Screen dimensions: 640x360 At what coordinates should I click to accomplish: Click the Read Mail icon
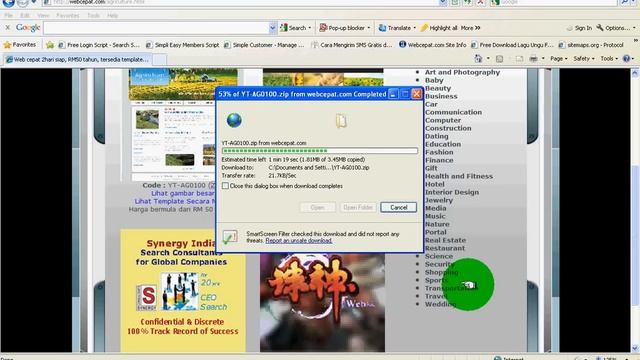519,59
